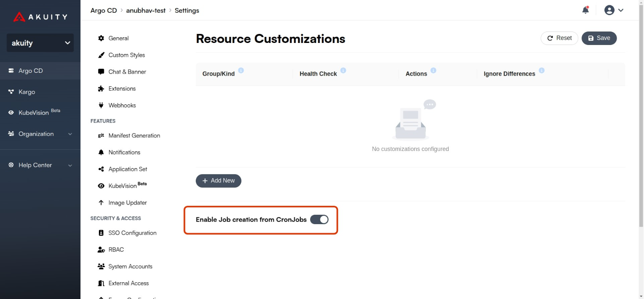Click the Reset button
The width and height of the screenshot is (644, 299).
[x=559, y=38]
